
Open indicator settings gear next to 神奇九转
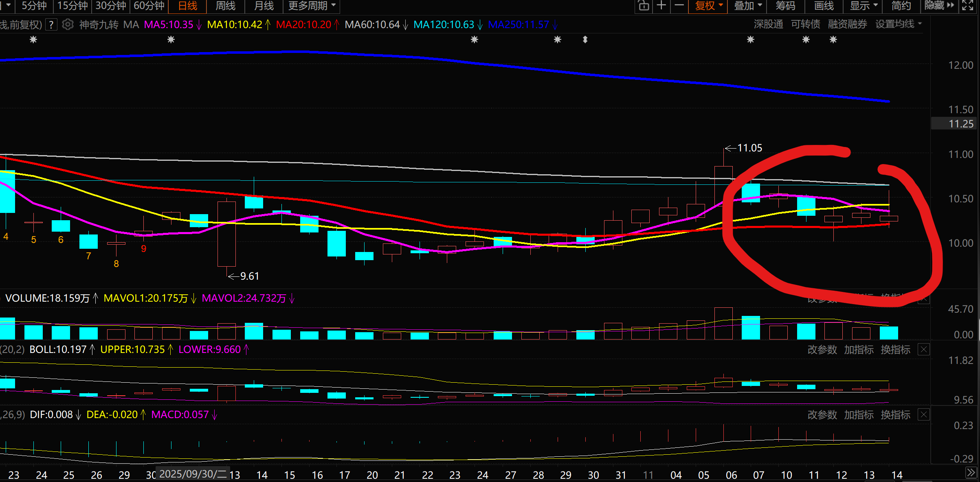point(68,24)
